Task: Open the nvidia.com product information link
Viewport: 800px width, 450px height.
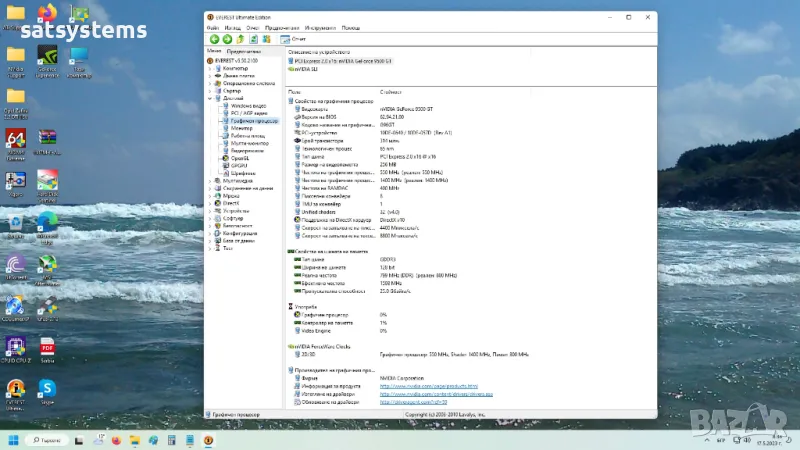Action: point(429,386)
